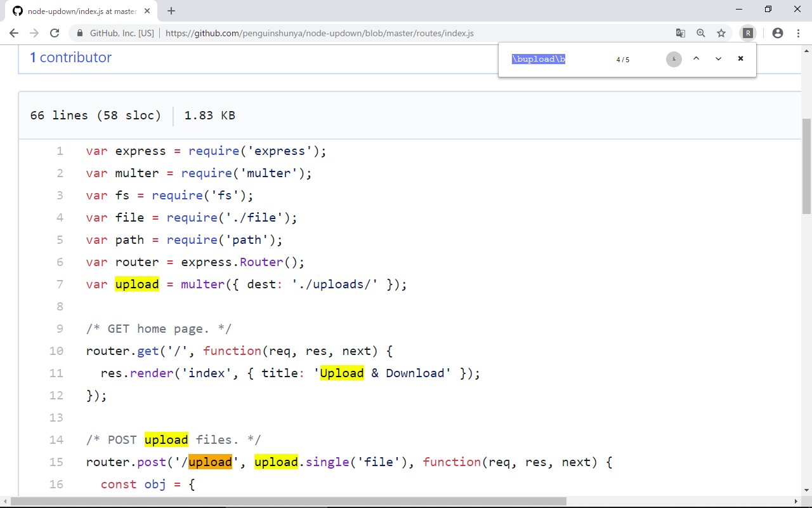This screenshot has height=508, width=812.
Task: Click highlighted 'Upload' in title string
Action: (x=342, y=373)
